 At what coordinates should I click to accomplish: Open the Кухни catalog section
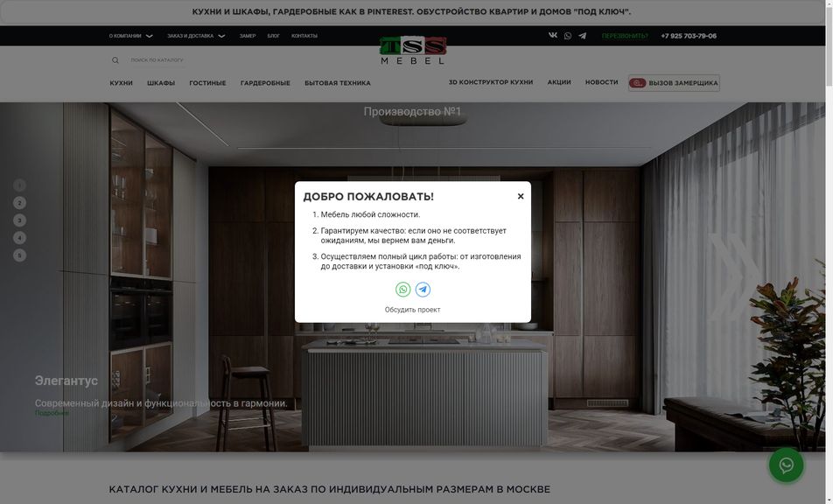[x=121, y=83]
